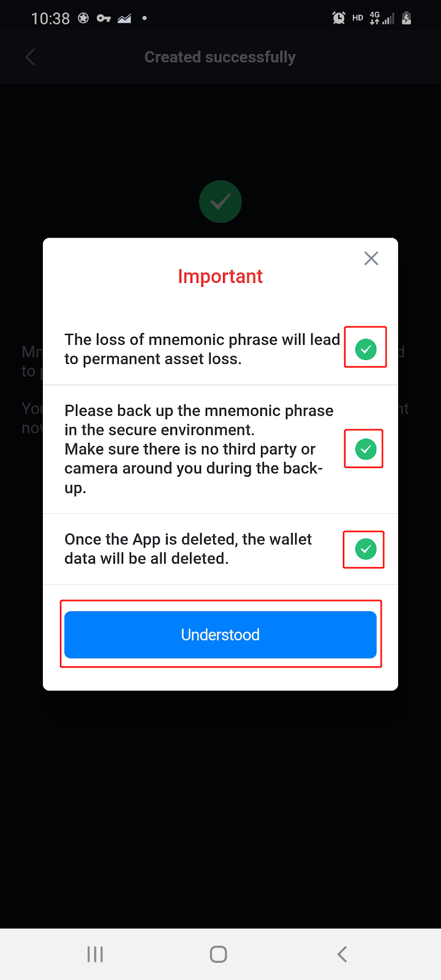
Task: Toggle the App deleted wallet data checkbox
Action: point(366,549)
